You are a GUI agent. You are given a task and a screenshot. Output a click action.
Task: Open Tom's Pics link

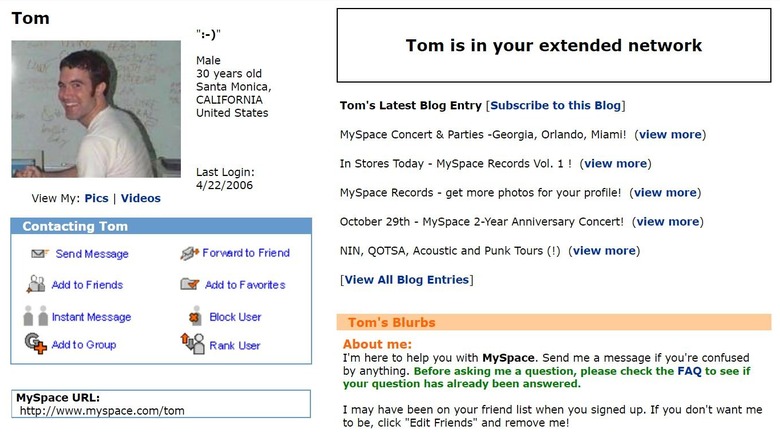pos(96,198)
